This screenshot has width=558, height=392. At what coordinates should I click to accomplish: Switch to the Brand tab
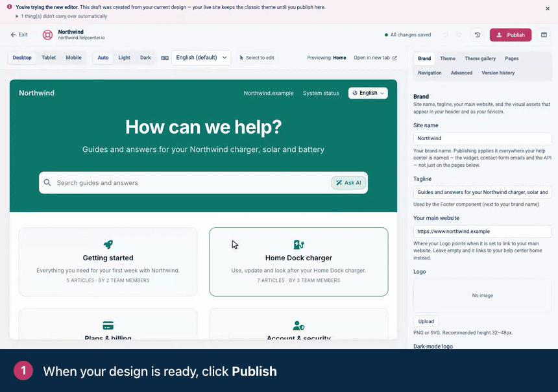pos(424,58)
